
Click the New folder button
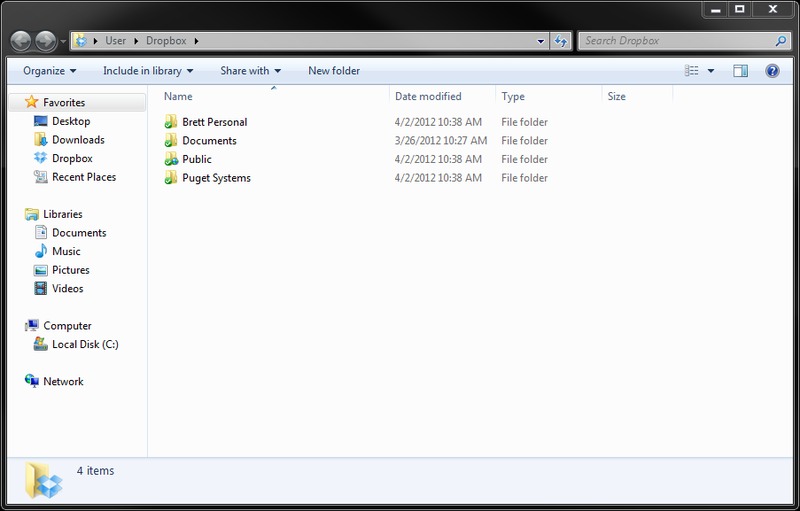334,71
